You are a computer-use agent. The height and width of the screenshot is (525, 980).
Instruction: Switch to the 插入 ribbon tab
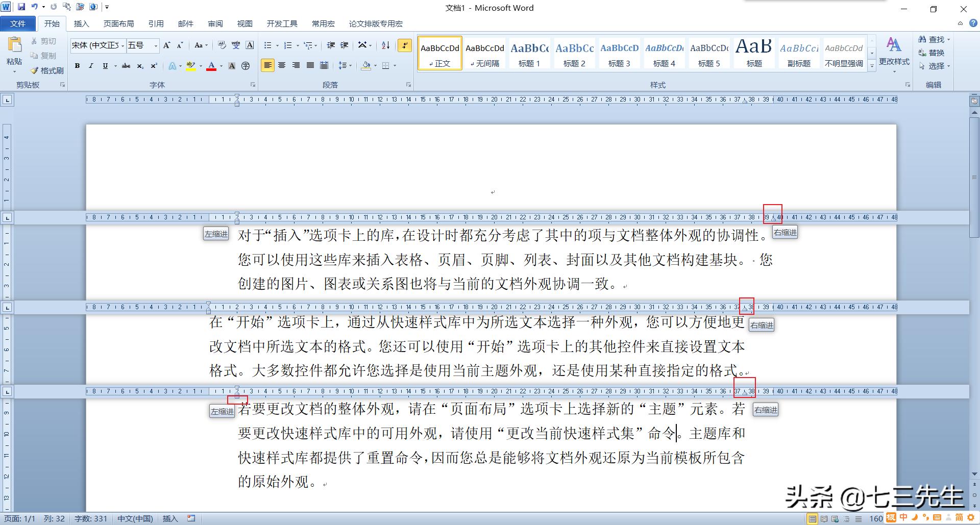(82, 23)
